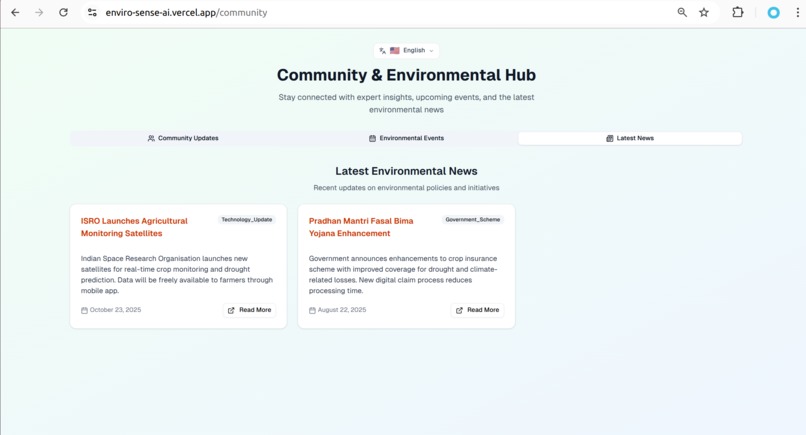
Task: Click the October 23, 2025 date
Action: click(115, 310)
